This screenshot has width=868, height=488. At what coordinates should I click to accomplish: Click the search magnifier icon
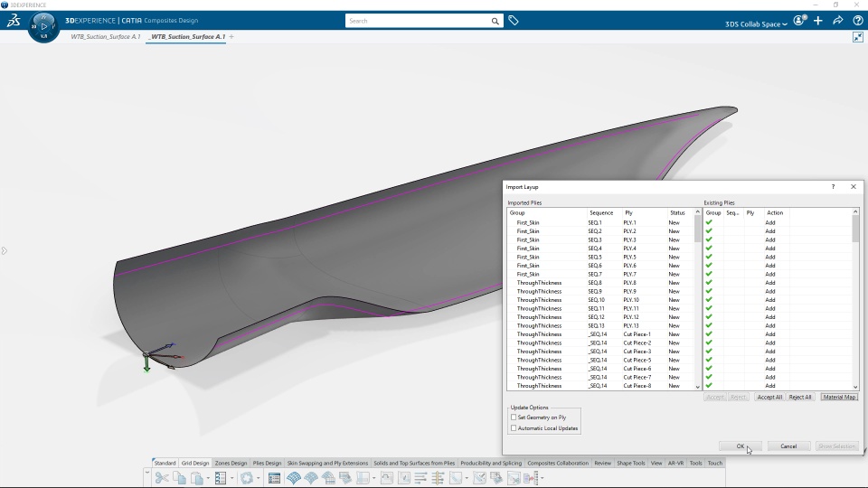tap(495, 21)
